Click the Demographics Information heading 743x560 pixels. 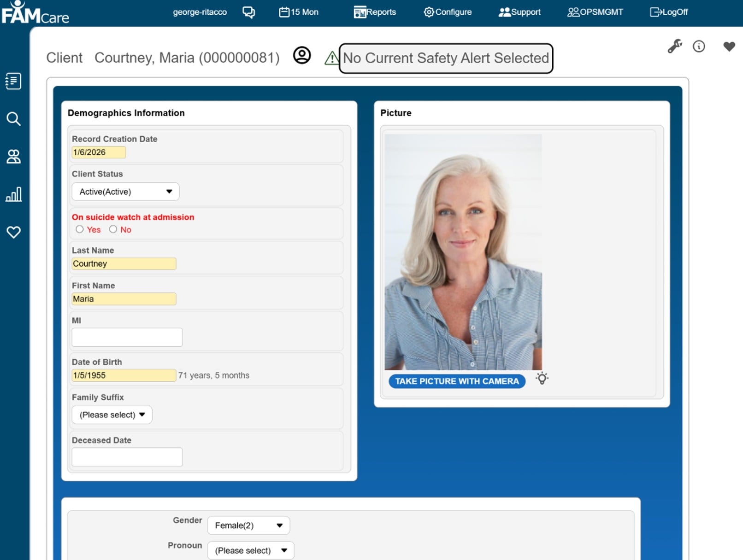tap(126, 113)
